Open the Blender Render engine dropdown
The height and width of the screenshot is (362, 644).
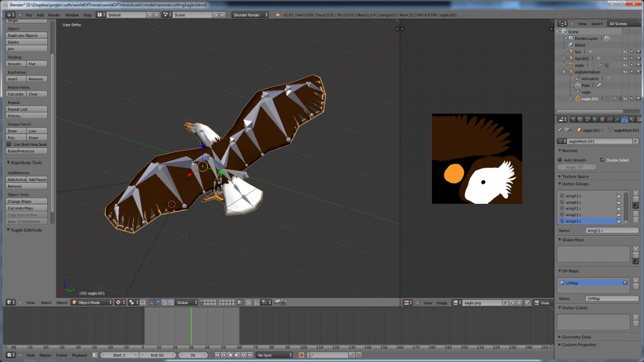pyautogui.click(x=250, y=15)
